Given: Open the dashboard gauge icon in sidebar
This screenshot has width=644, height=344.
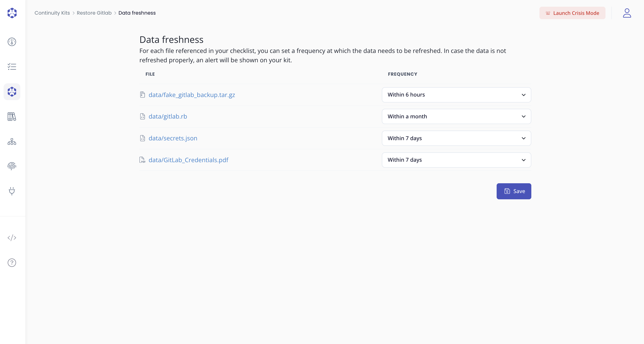Looking at the screenshot, I should pos(12,42).
